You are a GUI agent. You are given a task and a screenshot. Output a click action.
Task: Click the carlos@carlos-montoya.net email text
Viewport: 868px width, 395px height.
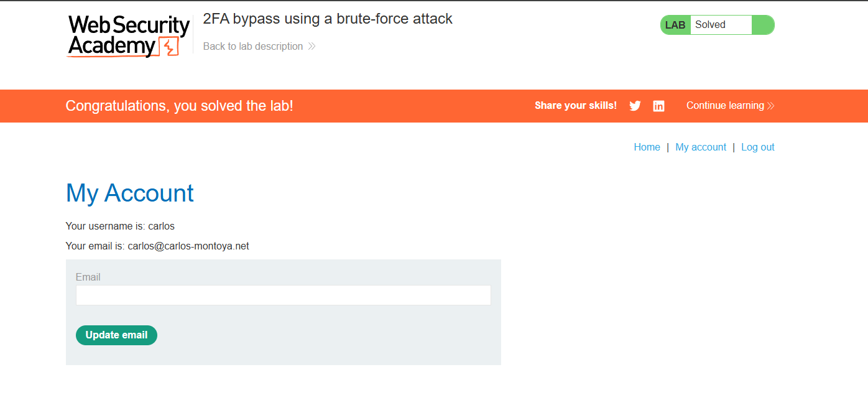pos(188,246)
